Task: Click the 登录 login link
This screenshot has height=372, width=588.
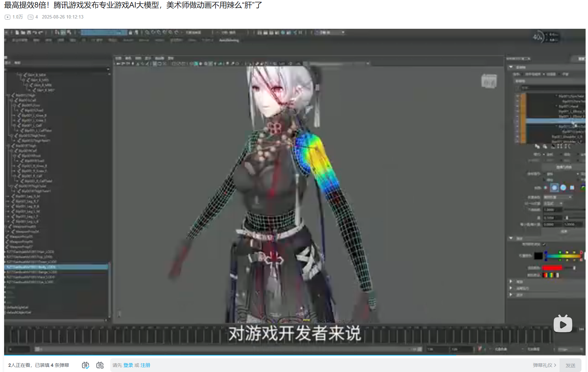Action: [x=128, y=365]
